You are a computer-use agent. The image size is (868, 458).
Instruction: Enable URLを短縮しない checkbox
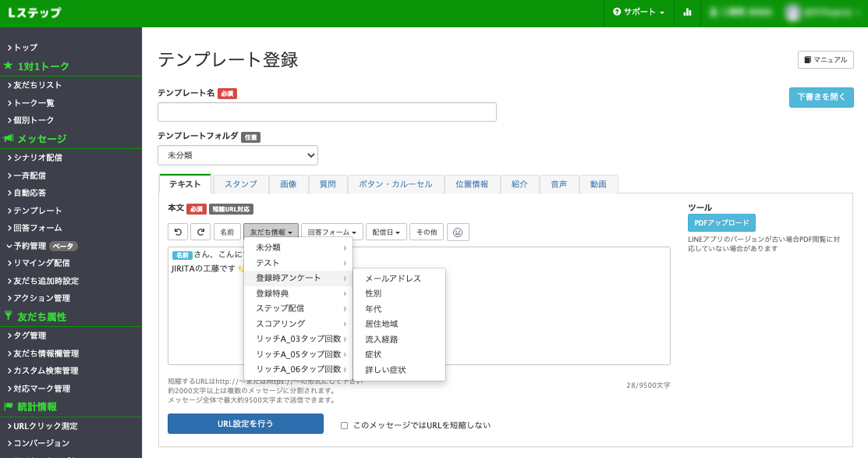344,425
